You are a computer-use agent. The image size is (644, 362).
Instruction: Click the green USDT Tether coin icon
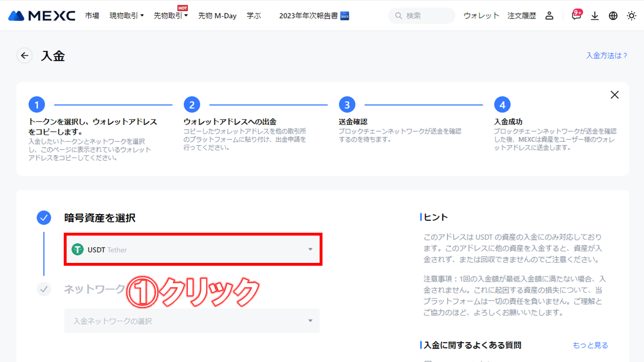tap(77, 249)
